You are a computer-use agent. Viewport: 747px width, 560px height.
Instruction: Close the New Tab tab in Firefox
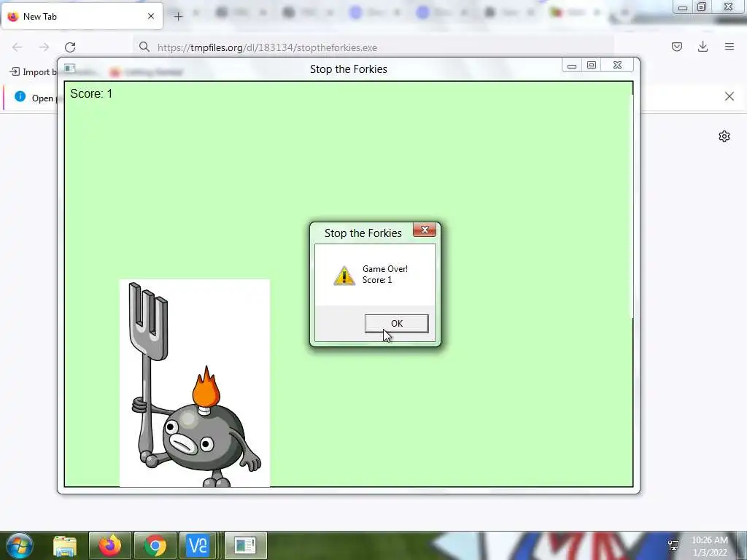click(x=151, y=16)
